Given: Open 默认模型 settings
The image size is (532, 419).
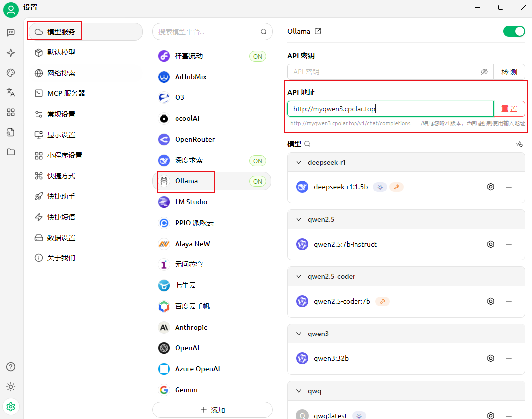Looking at the screenshot, I should point(86,52).
